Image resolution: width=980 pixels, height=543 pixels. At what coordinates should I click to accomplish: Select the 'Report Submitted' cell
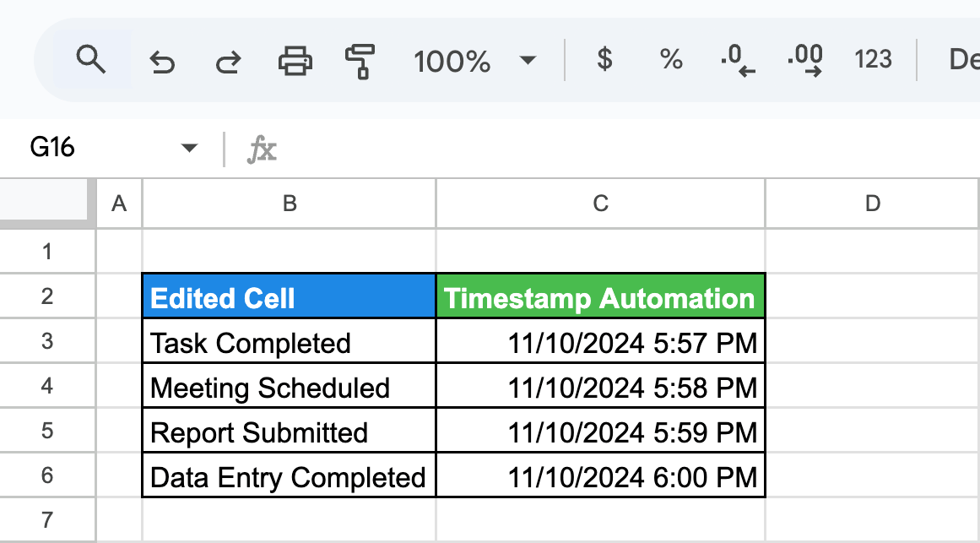coord(290,431)
